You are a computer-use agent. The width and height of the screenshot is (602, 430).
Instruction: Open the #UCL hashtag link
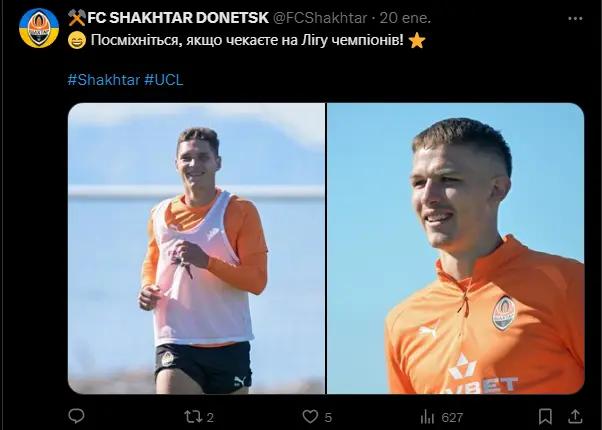click(164, 80)
